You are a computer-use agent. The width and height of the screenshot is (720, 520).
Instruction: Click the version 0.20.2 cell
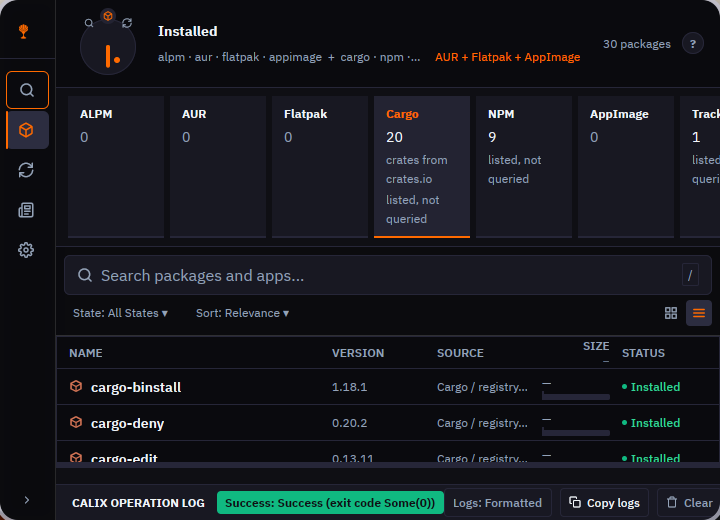tap(349, 423)
